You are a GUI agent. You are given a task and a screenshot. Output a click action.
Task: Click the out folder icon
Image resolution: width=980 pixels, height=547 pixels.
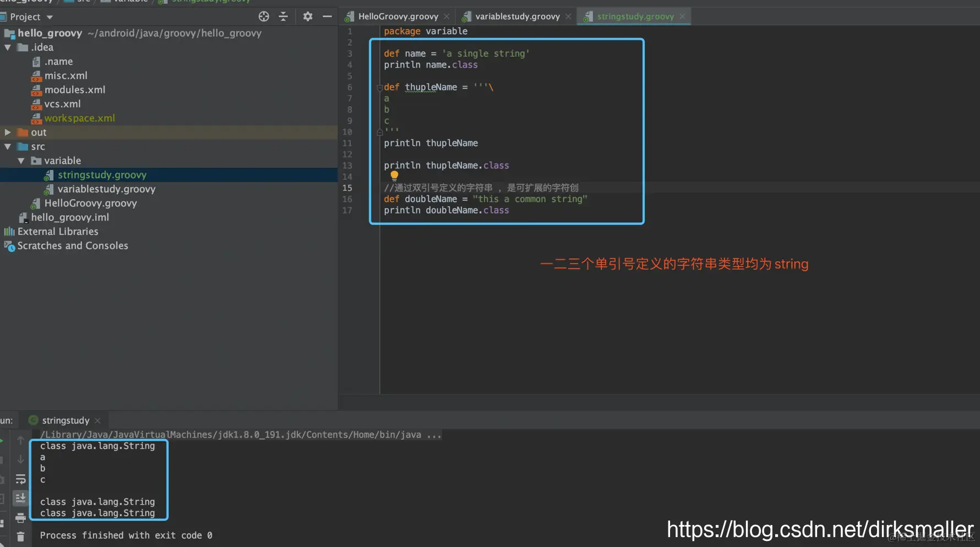coord(23,132)
